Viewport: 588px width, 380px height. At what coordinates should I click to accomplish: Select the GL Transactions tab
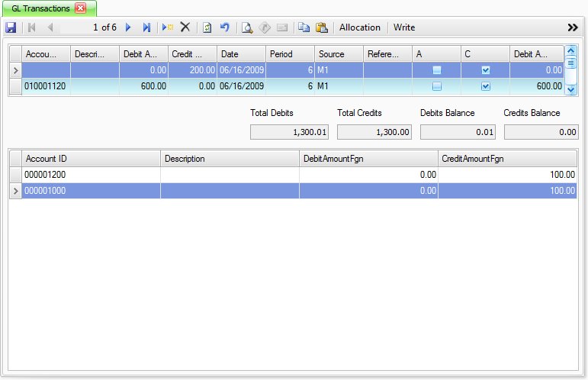(41, 8)
